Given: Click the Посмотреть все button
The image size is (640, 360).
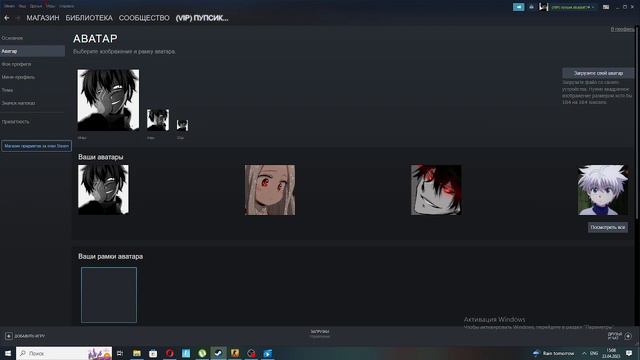Looking at the screenshot, I should pos(608,227).
